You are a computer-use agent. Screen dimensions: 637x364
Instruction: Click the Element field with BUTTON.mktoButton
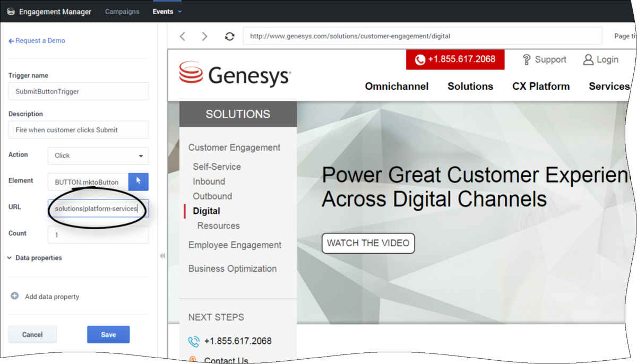click(88, 182)
